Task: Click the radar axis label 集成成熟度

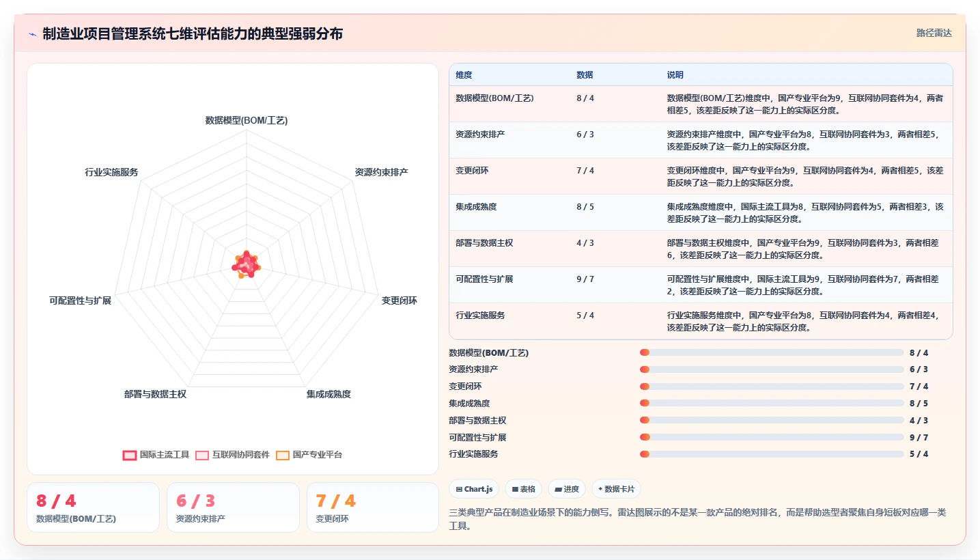Action: point(328,394)
